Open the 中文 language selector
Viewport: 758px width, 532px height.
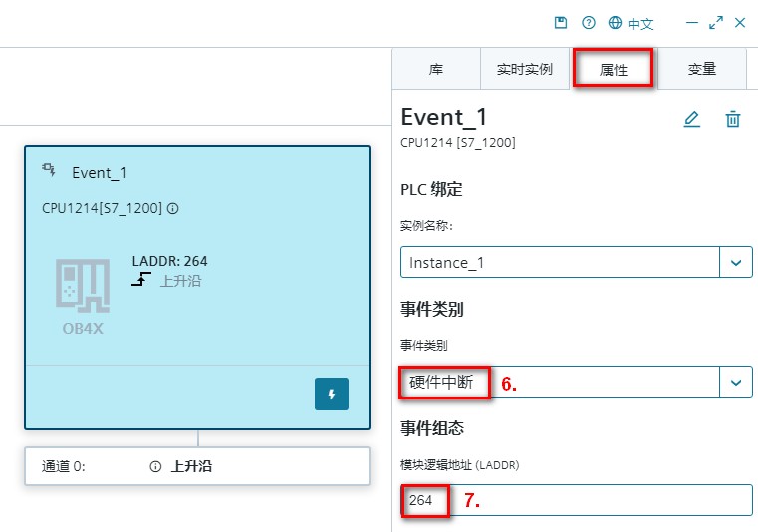point(640,24)
